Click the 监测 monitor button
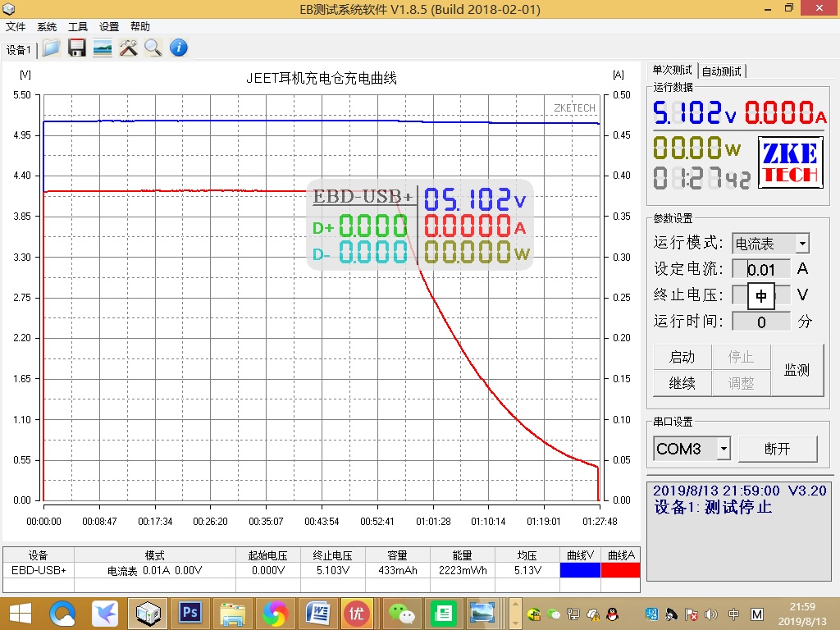Screen dimensions: 840x630 coord(797,370)
